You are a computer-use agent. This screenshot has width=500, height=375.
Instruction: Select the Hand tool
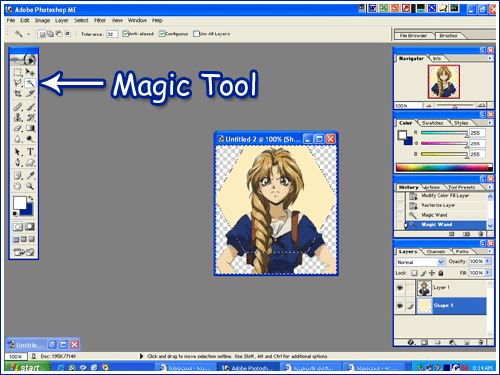pyautogui.click(x=18, y=186)
